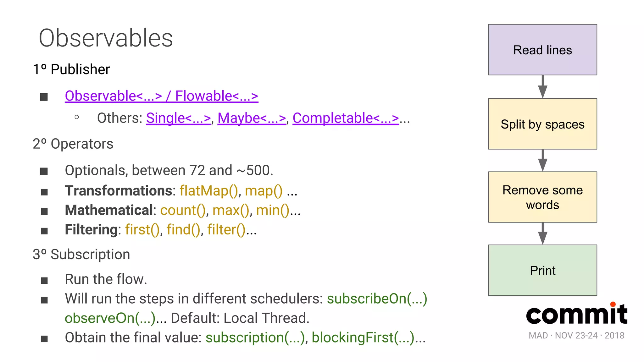Select the green Print box
The width and height of the screenshot is (644, 362).
542,270
